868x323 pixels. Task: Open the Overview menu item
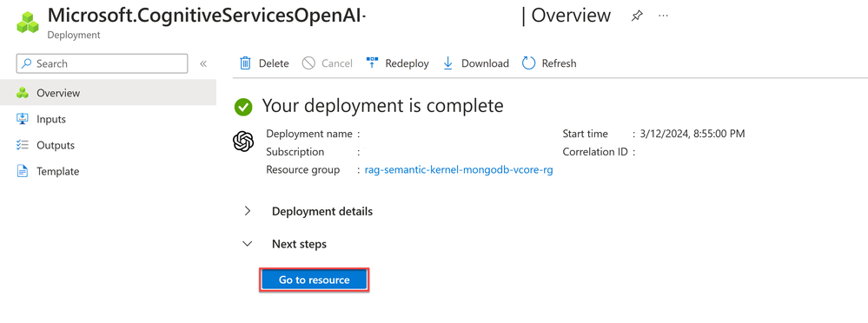point(108,93)
